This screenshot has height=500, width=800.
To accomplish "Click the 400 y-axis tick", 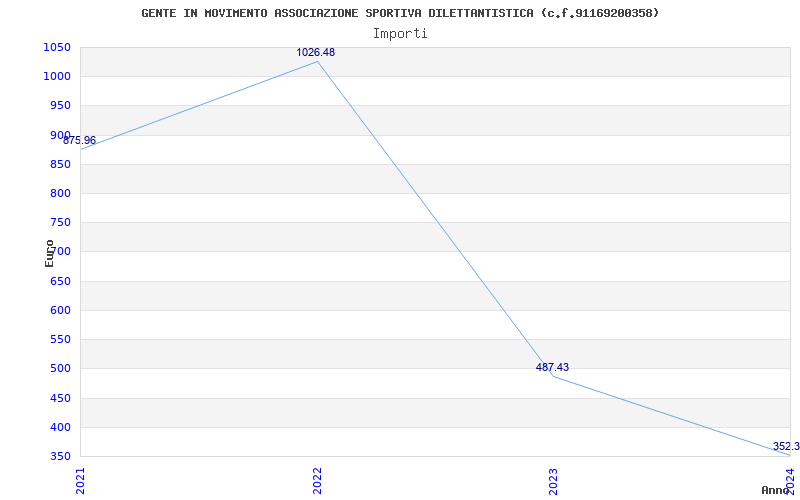I will pos(60,427).
